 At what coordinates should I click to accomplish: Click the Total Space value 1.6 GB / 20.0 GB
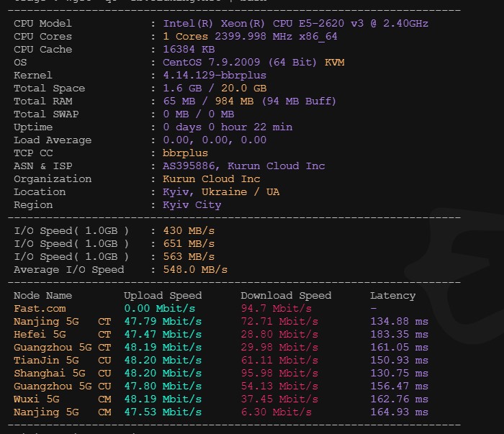pos(215,88)
